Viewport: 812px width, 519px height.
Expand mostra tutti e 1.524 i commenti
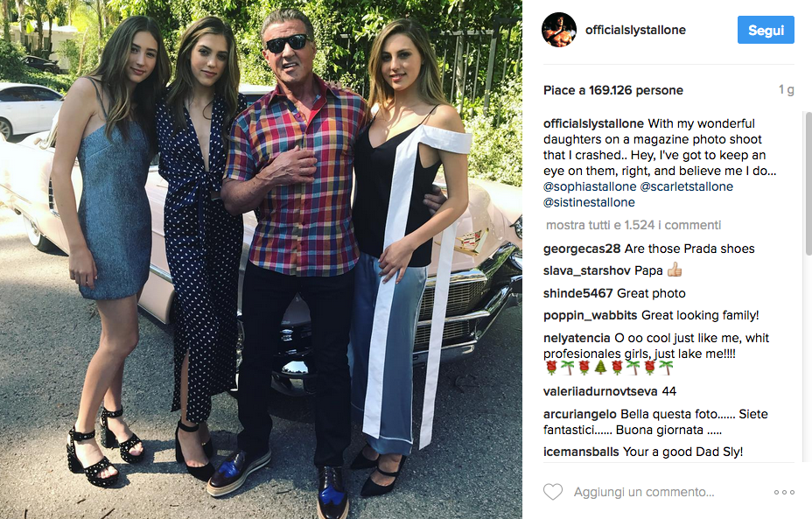click(x=633, y=225)
